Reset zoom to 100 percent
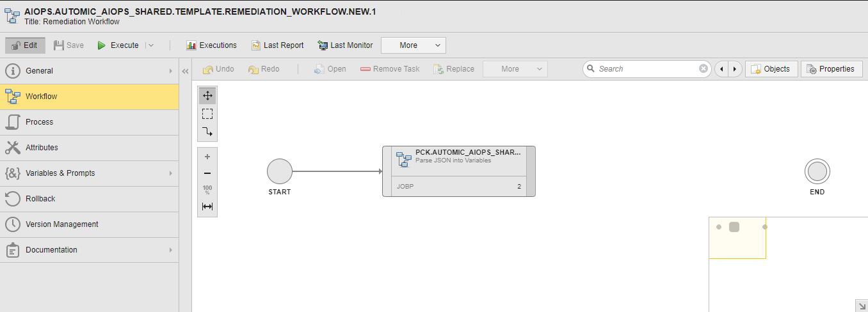This screenshot has width=868, height=312. [207, 190]
